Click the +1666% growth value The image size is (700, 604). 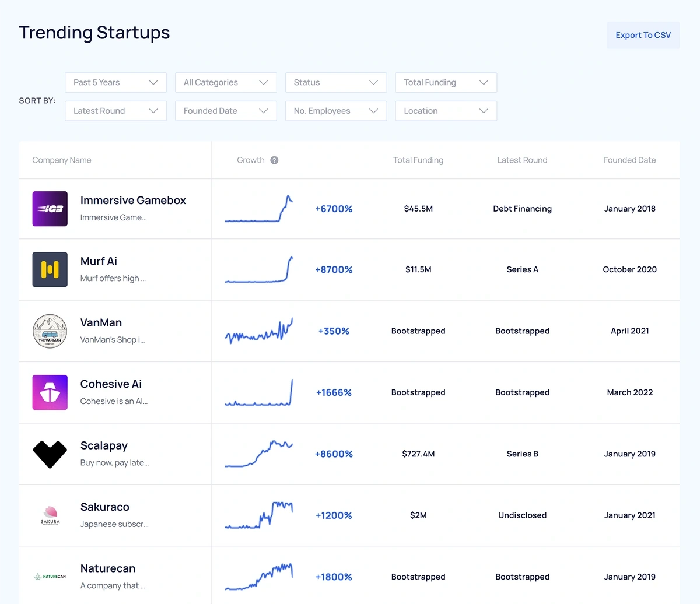[x=334, y=392]
